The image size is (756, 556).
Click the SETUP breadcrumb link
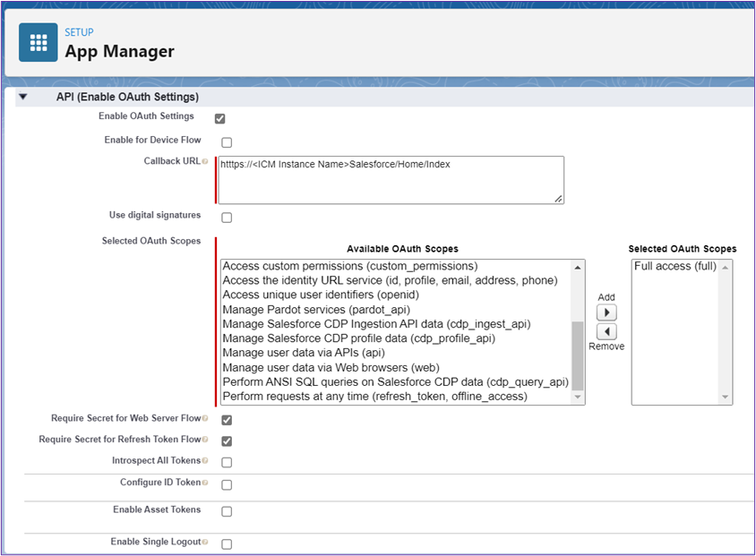[79, 32]
